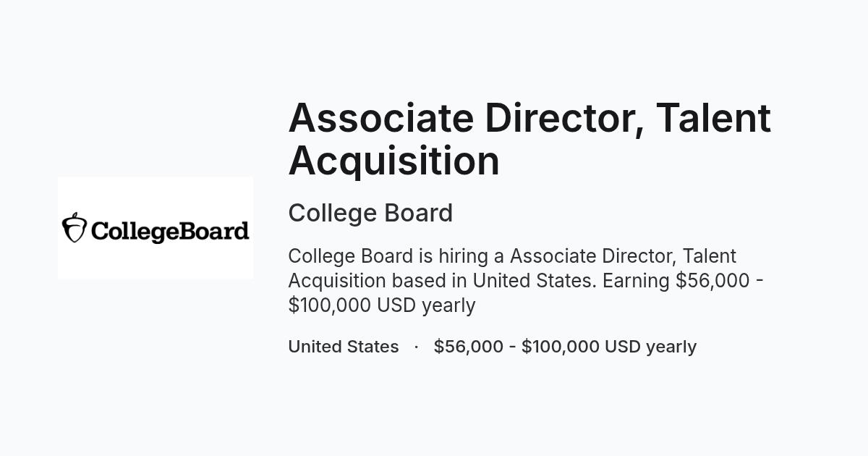Click the $100,000 figure in the bottom row

click(x=561, y=347)
